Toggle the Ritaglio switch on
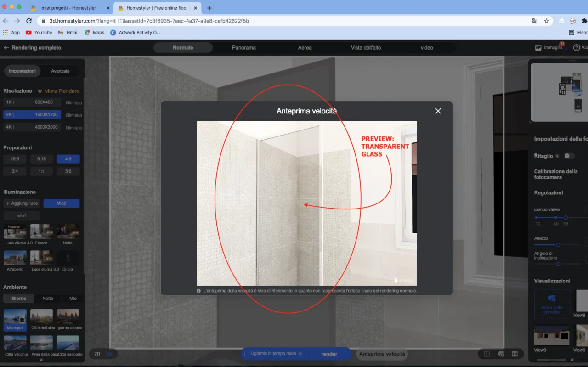 click(x=569, y=156)
